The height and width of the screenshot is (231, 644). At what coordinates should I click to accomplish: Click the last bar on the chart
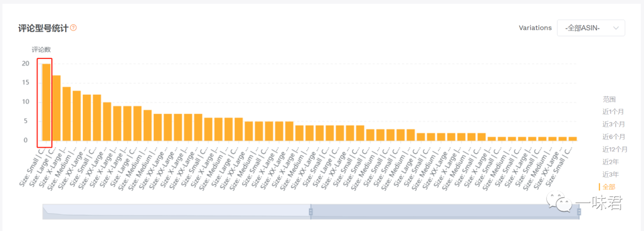pos(573,139)
